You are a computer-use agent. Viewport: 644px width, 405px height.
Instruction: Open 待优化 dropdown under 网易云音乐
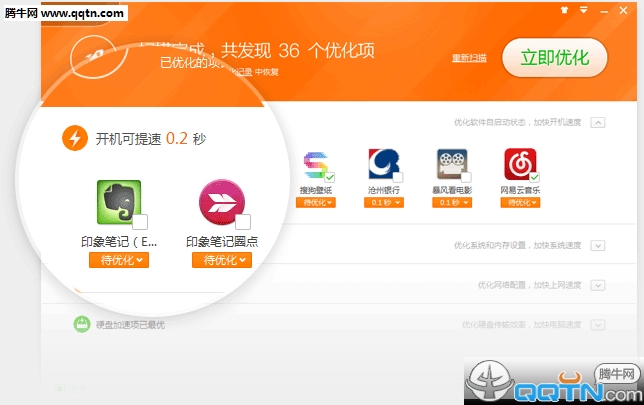[520, 202]
